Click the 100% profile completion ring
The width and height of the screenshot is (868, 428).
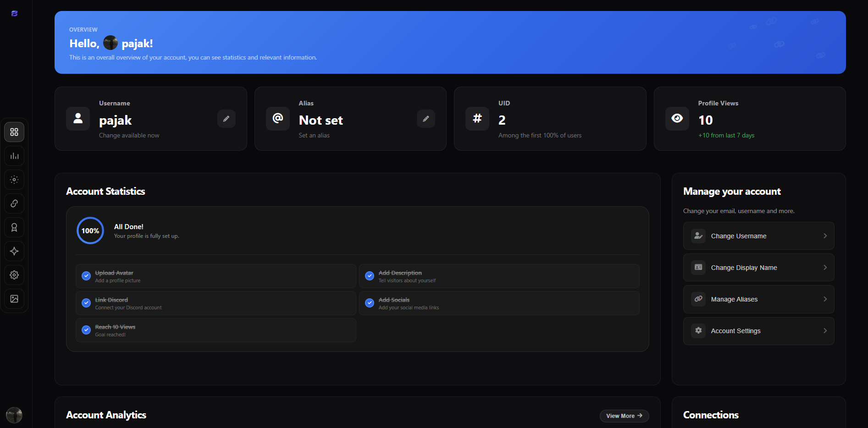[x=90, y=230]
